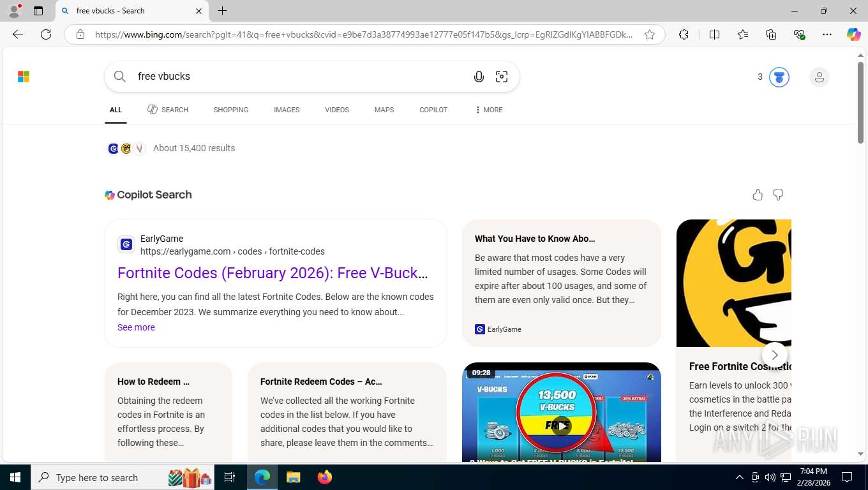Click the page vertical scrollbar thumb

coord(861,102)
